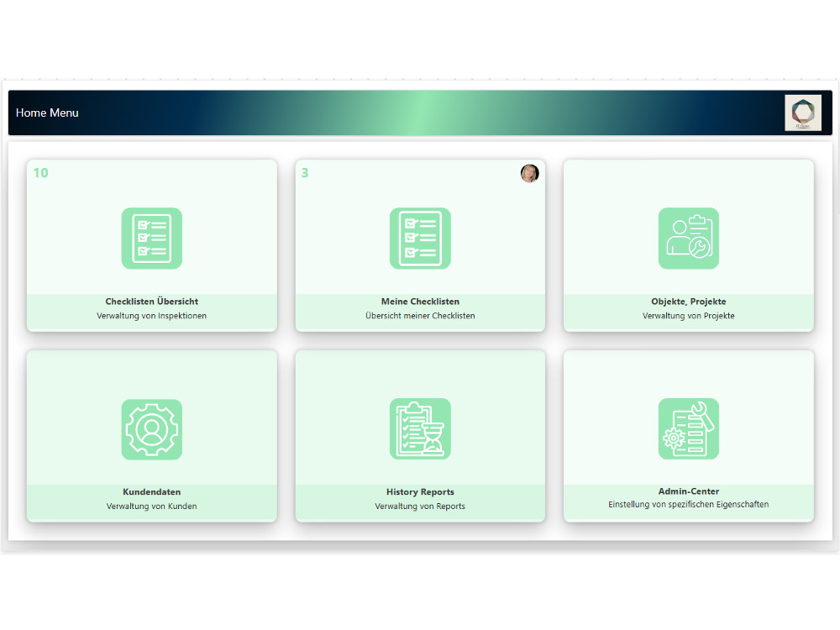840x630 pixels.
Task: Click the count badge 3 on Meine Checklisten
Action: pos(305,173)
